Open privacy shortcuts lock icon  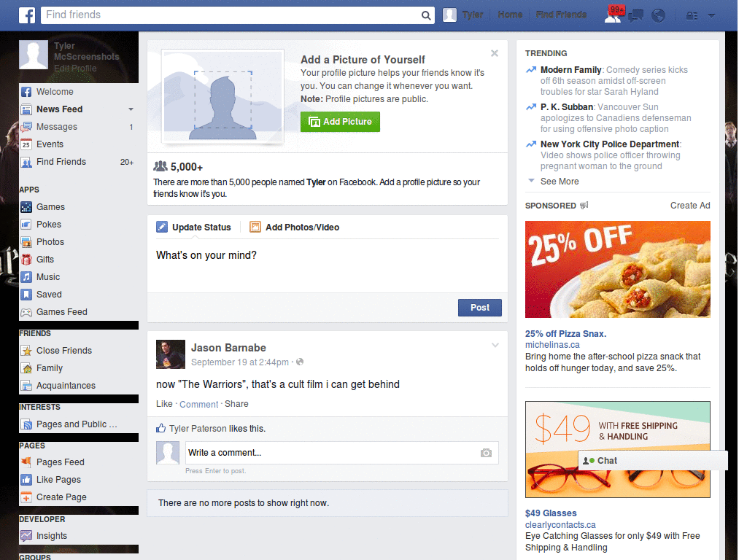tap(692, 16)
